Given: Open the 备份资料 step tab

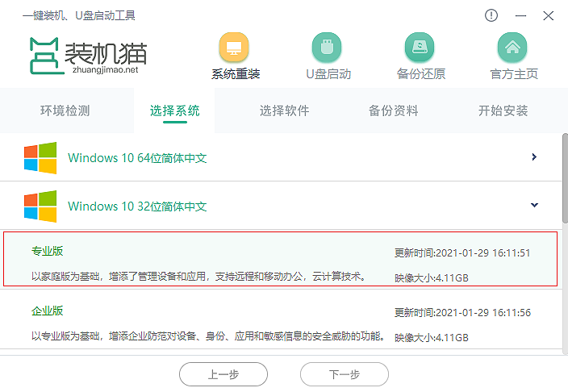Looking at the screenshot, I should 393,111.
